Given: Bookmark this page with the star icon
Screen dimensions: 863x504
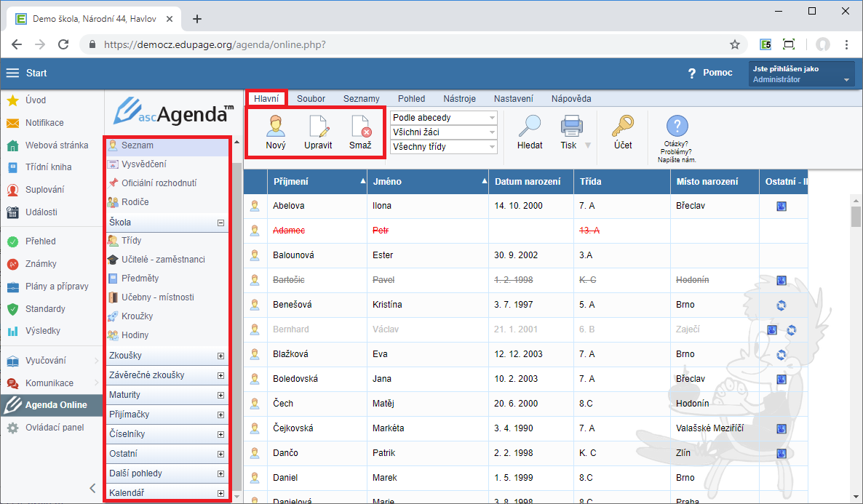Looking at the screenshot, I should (x=735, y=44).
